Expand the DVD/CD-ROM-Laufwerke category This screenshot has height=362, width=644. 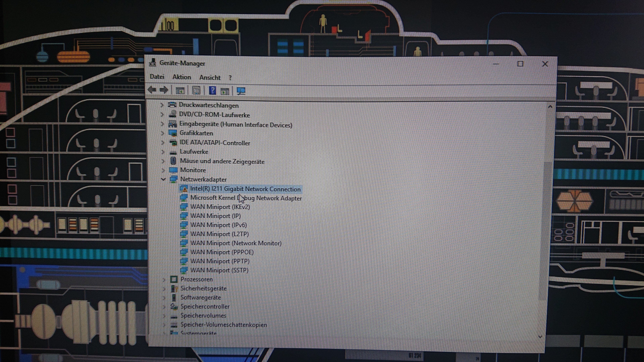[162, 115]
